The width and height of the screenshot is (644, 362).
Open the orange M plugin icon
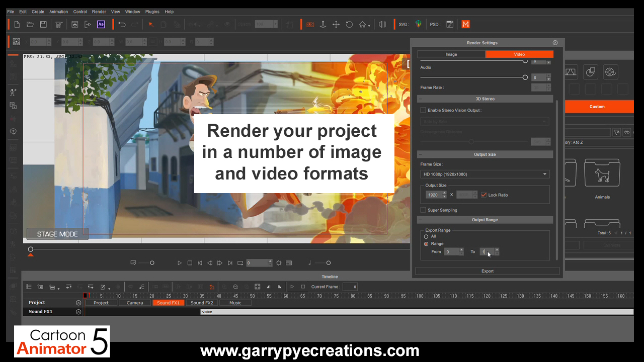[x=466, y=24]
